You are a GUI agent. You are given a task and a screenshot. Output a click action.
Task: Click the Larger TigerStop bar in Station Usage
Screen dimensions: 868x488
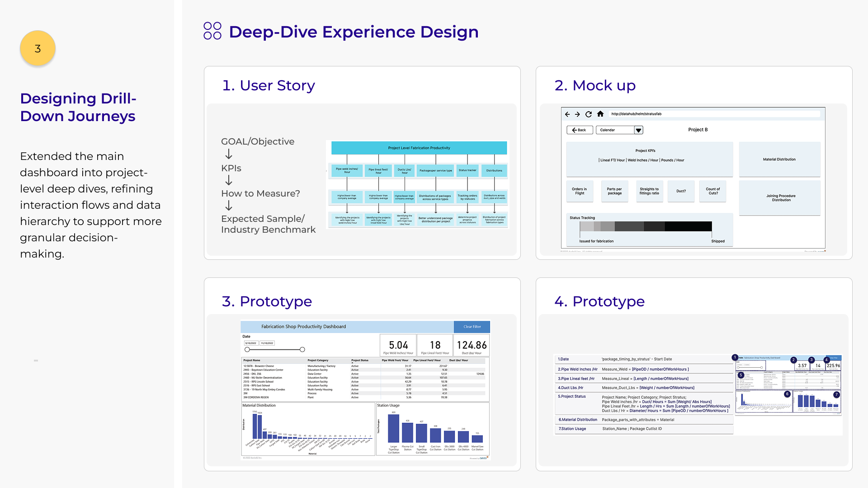tap(393, 428)
